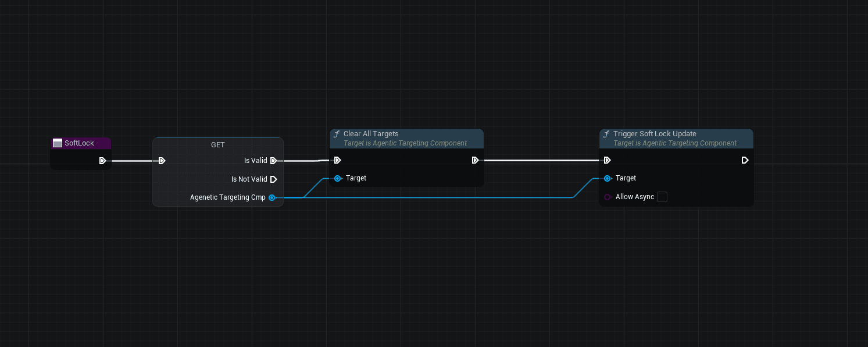Select the GET node by its title

coord(217,144)
